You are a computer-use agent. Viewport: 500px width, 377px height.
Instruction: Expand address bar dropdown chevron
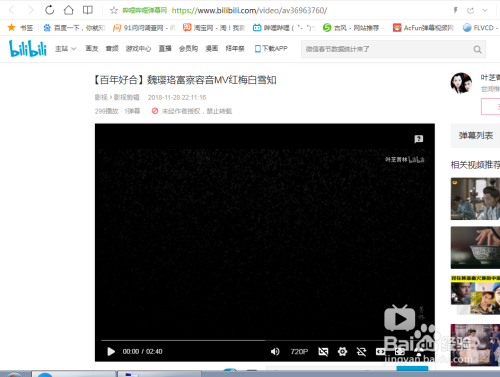tap(485, 10)
